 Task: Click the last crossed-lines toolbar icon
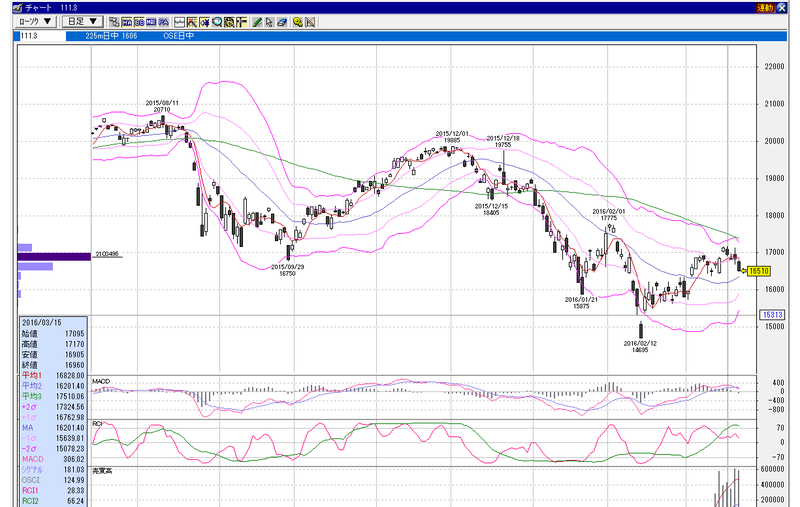click(310, 22)
